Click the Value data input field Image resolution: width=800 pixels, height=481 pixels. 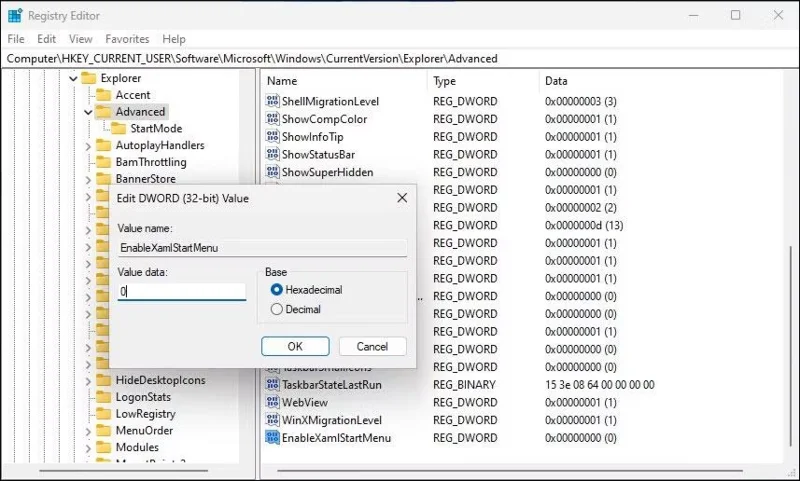[x=182, y=291]
